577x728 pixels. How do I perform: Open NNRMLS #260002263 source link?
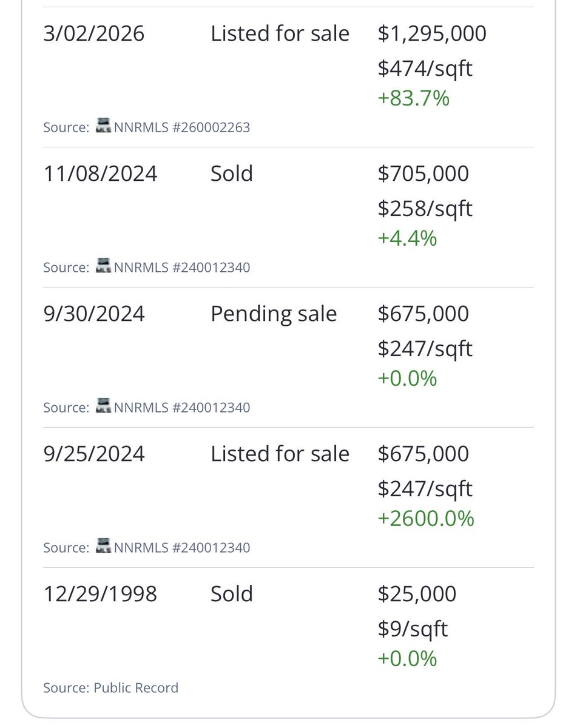tap(181, 127)
